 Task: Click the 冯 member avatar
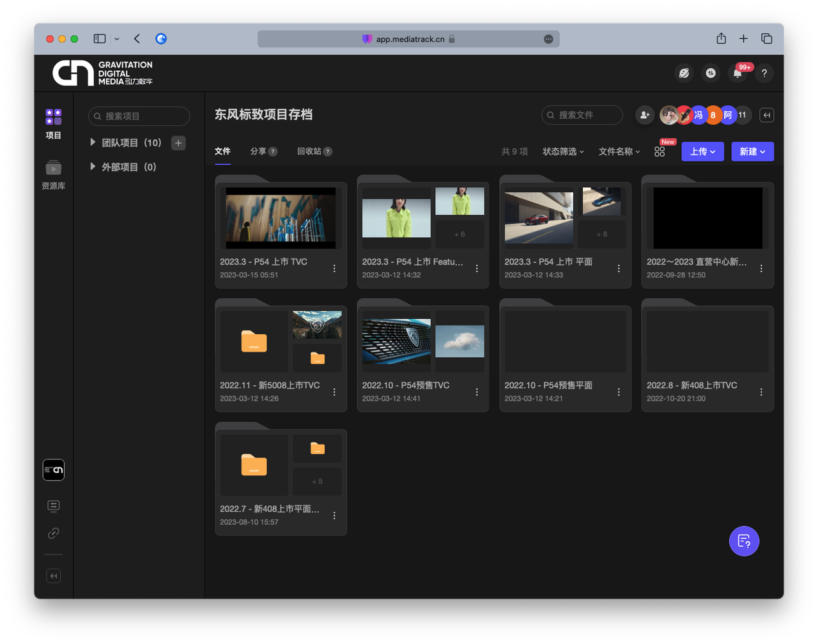pos(698,115)
